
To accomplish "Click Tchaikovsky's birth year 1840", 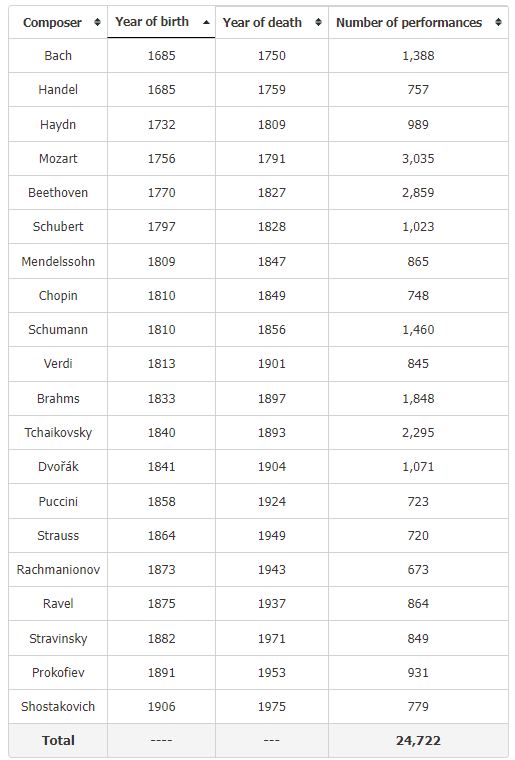I will (x=161, y=432).
